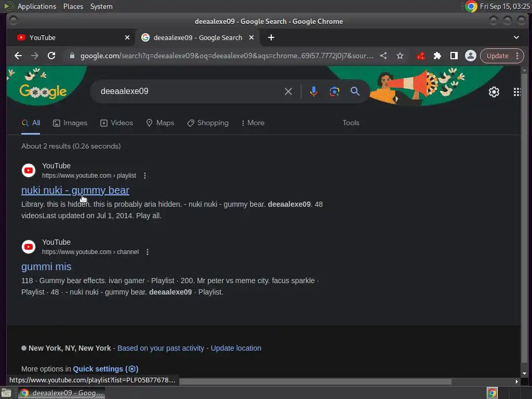Open the Chrome profile avatar
This screenshot has height=399, width=532.
tap(470, 56)
